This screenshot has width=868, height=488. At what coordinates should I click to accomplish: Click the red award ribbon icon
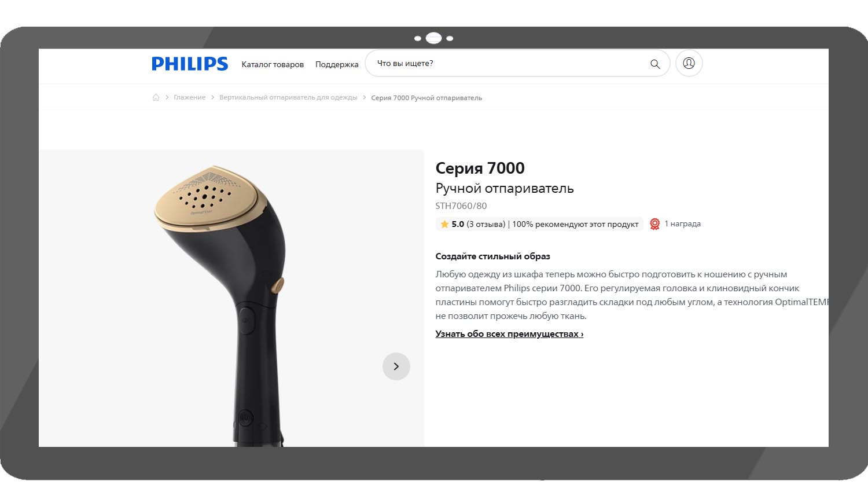(x=654, y=224)
